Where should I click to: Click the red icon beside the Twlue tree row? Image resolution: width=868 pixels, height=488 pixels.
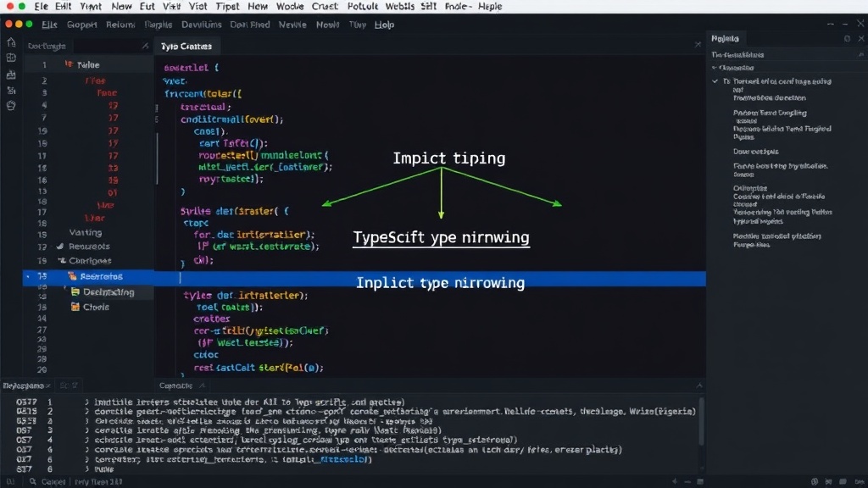point(69,64)
